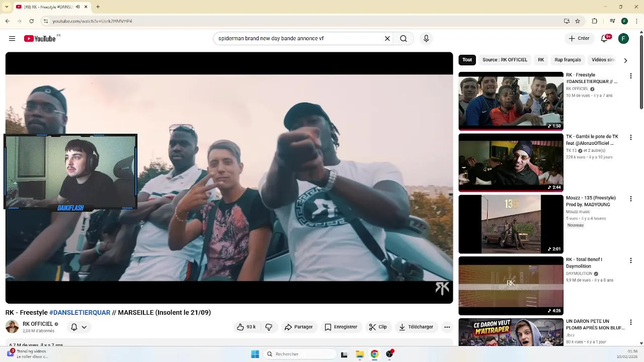644x362 pixels.
Task: Submit search with the magnifier button
Action: (x=404, y=39)
